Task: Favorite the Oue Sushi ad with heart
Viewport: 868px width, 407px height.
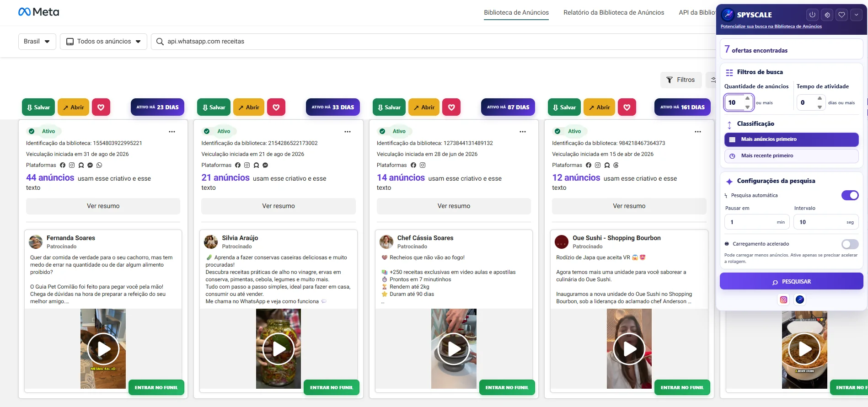Action: pyautogui.click(x=627, y=107)
